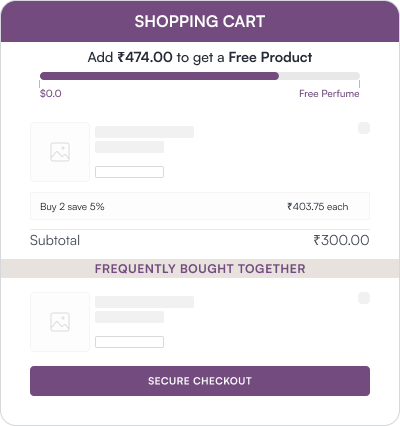Click the Secure Checkout button

point(200,381)
